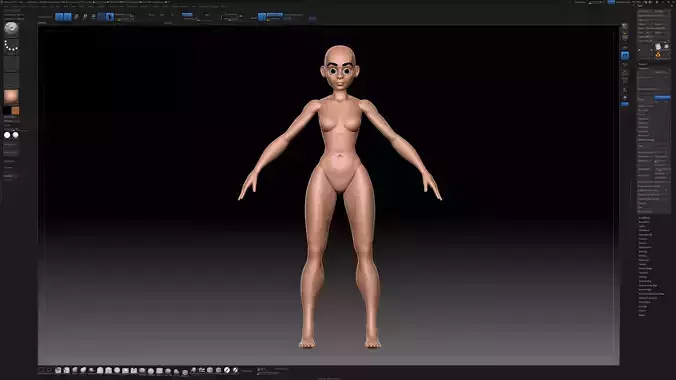Select the Rotate transform icon
This screenshot has height=380, width=676.
[x=93, y=17]
